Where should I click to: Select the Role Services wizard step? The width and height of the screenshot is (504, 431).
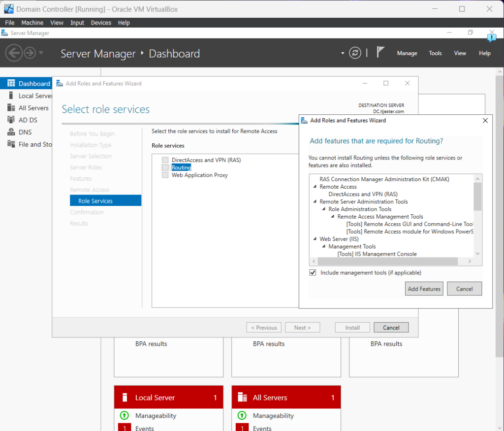(x=105, y=200)
